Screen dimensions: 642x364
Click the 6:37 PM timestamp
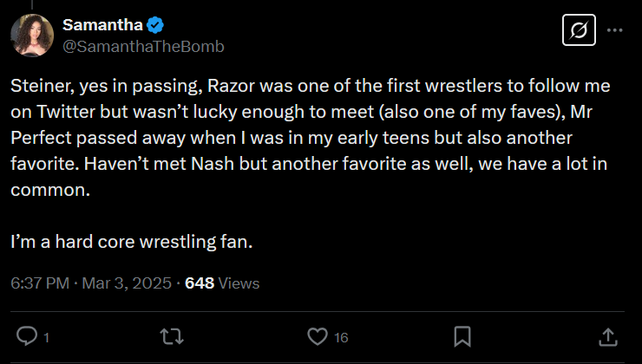40,283
